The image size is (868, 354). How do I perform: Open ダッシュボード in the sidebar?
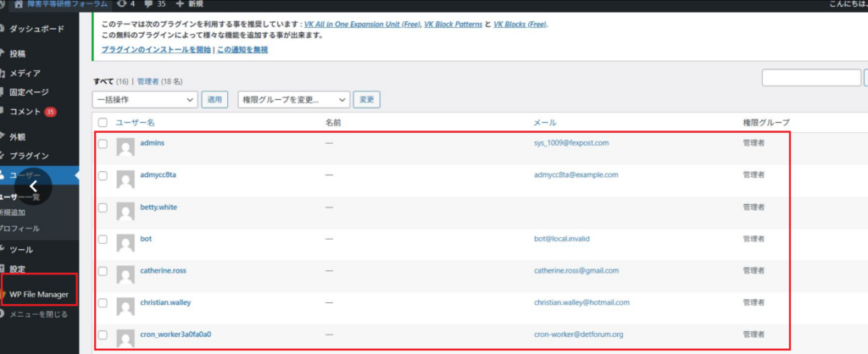point(36,29)
